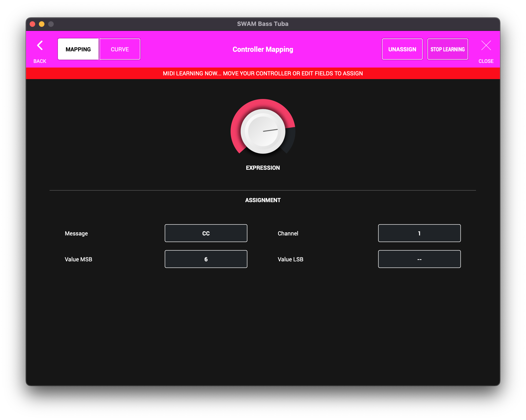Click the EXPRESSION label under the knob

tap(263, 168)
